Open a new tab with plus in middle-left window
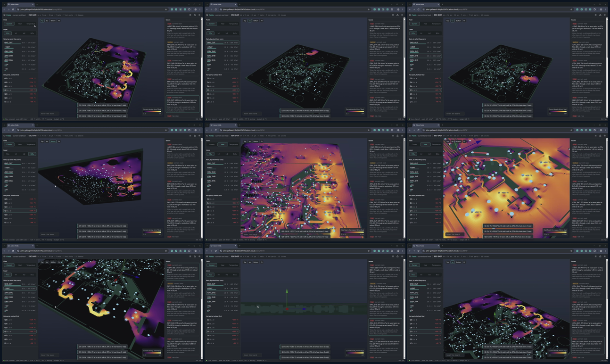The width and height of the screenshot is (610, 364). [37, 125]
